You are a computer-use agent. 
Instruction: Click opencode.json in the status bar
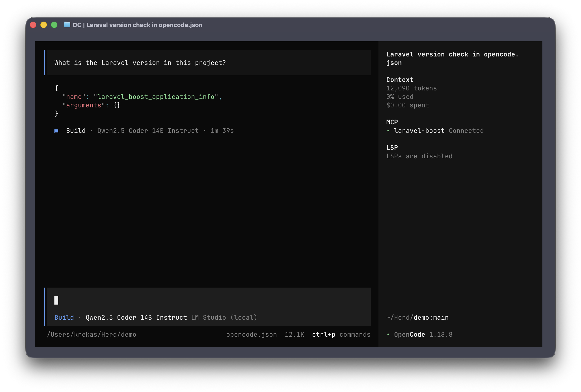(251, 335)
